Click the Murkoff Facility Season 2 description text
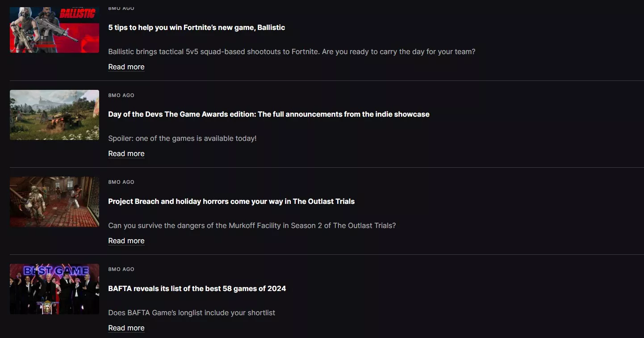The width and height of the screenshot is (644, 338). 252,225
